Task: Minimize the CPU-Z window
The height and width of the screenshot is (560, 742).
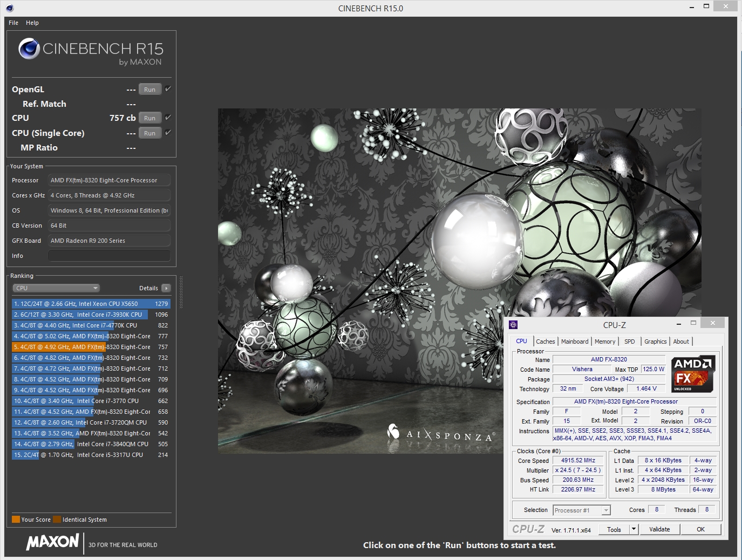Action: (x=678, y=324)
